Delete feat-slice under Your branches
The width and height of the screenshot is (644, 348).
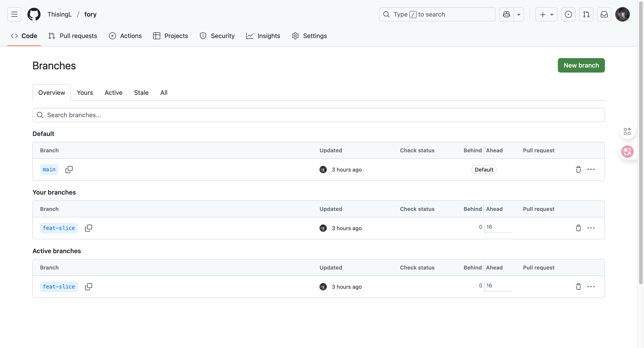578,228
